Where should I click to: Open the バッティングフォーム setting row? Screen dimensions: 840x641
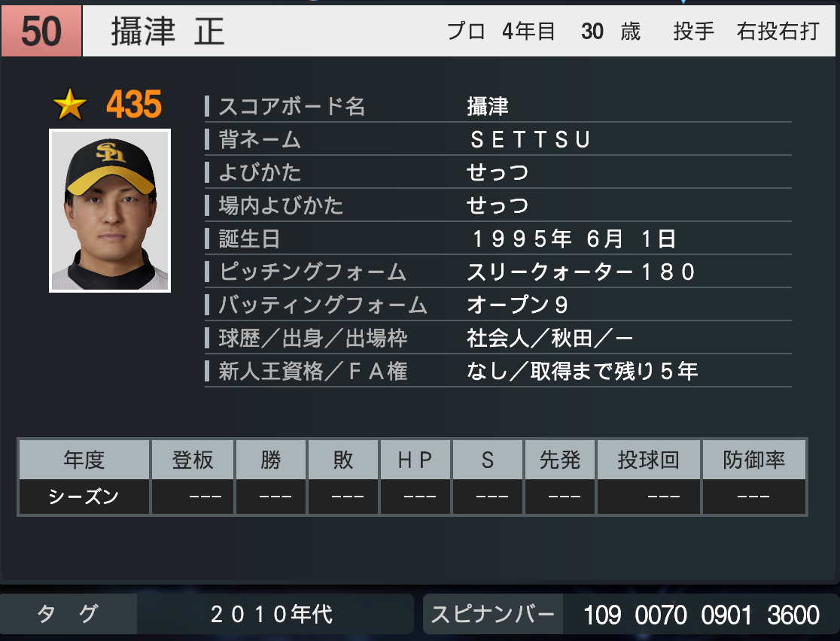click(x=498, y=305)
